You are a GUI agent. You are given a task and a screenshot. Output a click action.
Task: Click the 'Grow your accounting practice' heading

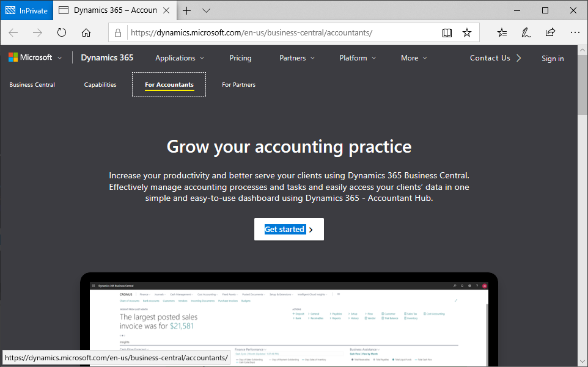[x=289, y=147]
